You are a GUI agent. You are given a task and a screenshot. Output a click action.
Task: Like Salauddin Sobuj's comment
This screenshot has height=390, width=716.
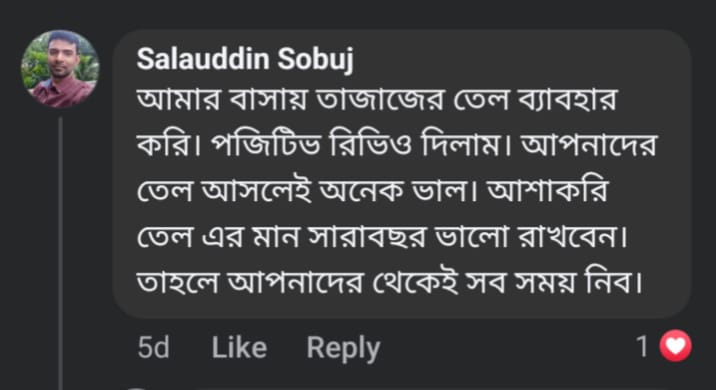[239, 348]
